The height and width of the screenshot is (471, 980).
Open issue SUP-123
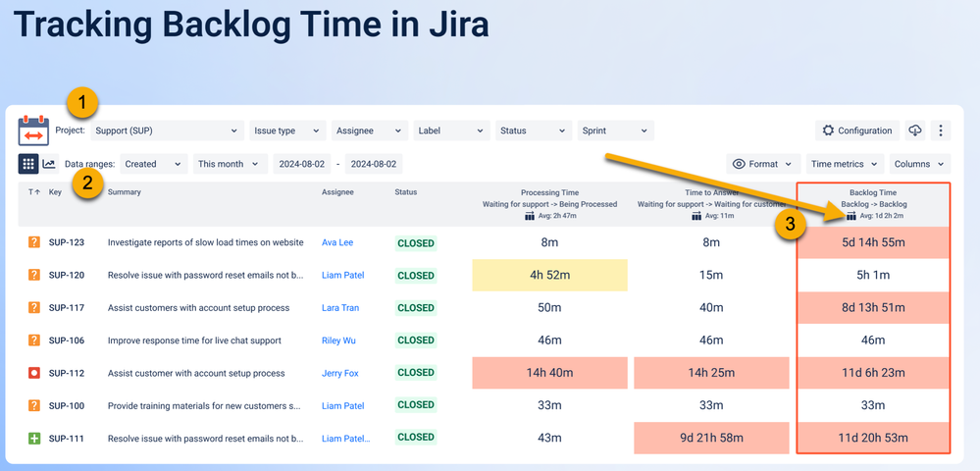[x=67, y=242]
